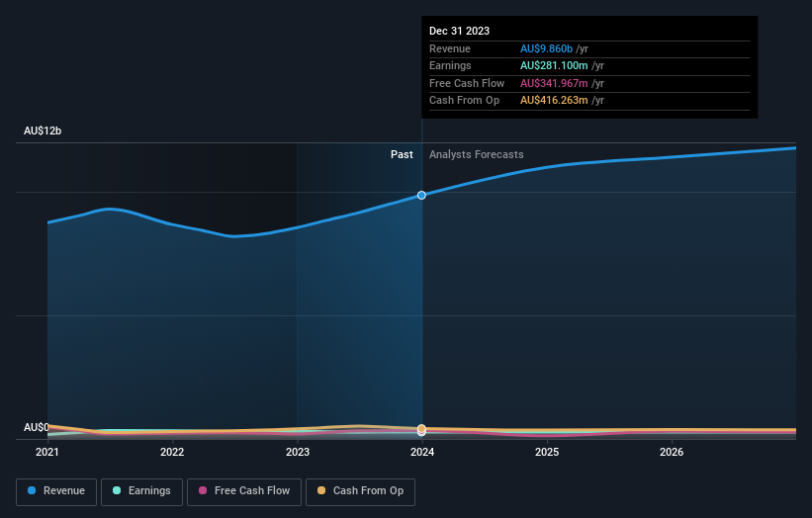812x518 pixels.
Task: Click the Past label on chart
Action: click(x=402, y=155)
